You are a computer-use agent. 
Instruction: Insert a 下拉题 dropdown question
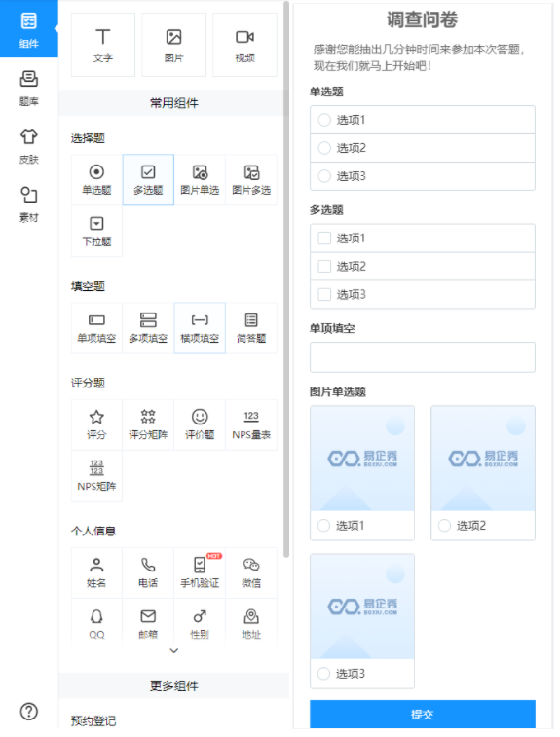(96, 232)
